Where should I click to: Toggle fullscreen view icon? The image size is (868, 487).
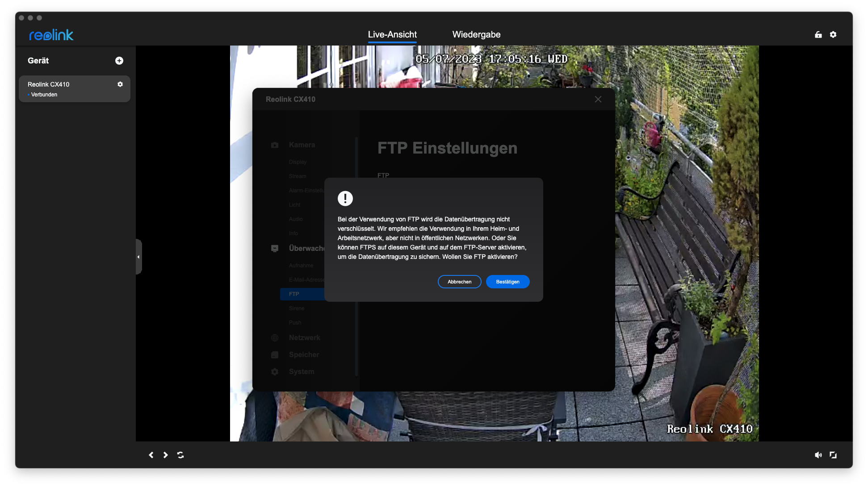pyautogui.click(x=833, y=455)
